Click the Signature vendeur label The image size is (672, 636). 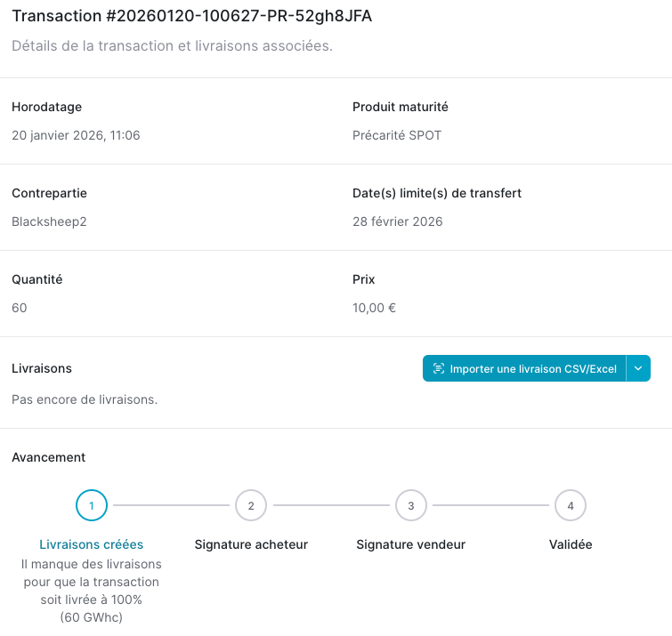[x=411, y=544]
